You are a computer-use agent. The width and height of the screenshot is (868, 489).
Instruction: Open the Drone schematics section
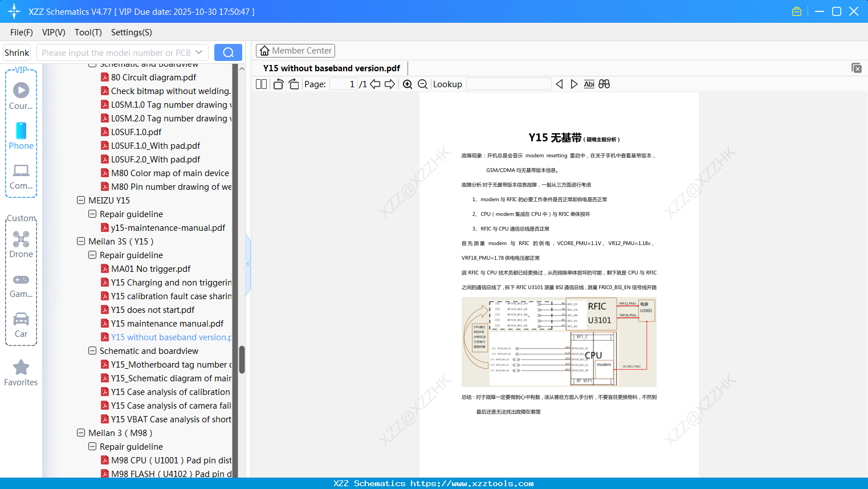pyautogui.click(x=21, y=244)
